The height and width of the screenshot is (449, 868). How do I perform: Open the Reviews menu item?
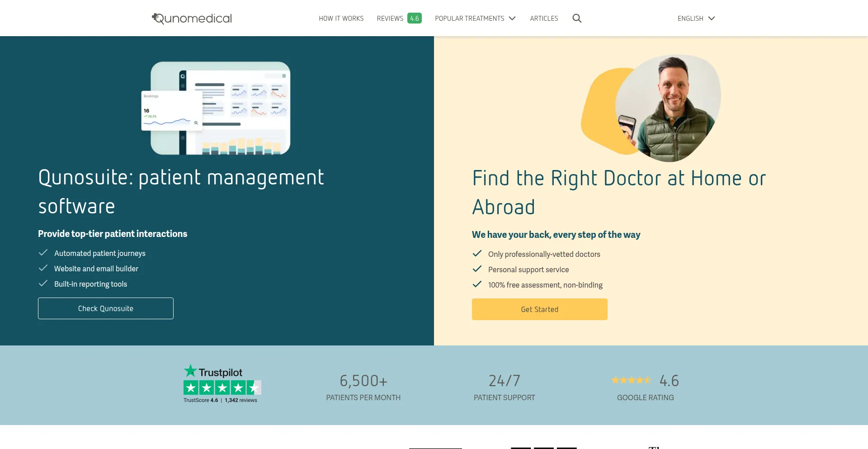point(390,19)
